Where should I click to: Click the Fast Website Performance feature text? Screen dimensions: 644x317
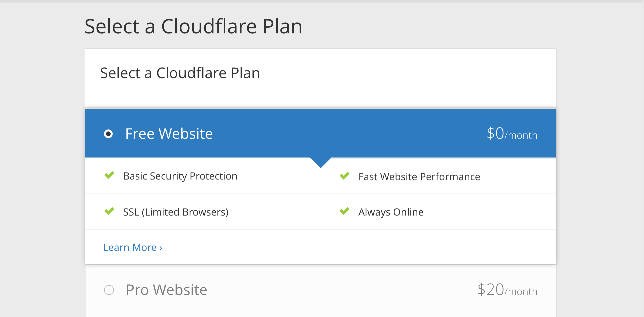419,177
